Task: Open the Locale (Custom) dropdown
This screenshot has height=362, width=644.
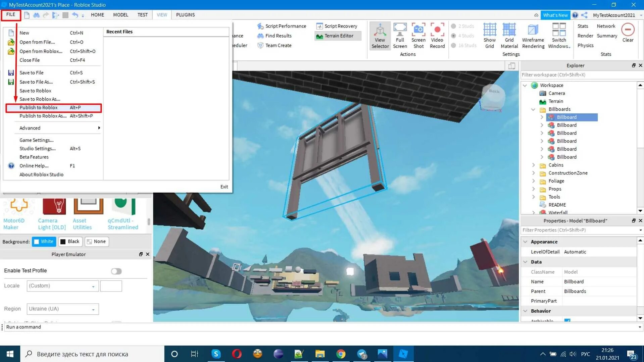Action: (x=63, y=286)
